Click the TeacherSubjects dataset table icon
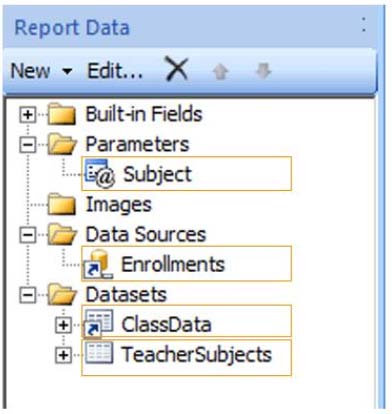Image resolution: width=392 pixels, height=414 pixels. click(99, 353)
